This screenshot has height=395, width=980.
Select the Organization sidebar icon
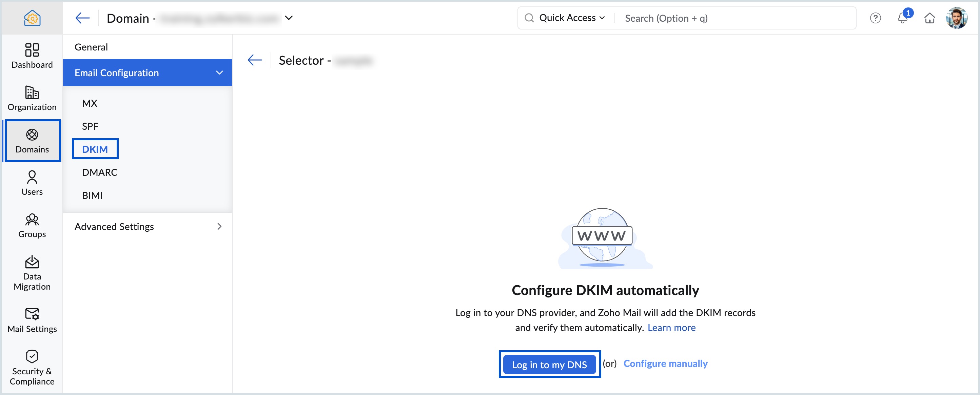tap(32, 98)
